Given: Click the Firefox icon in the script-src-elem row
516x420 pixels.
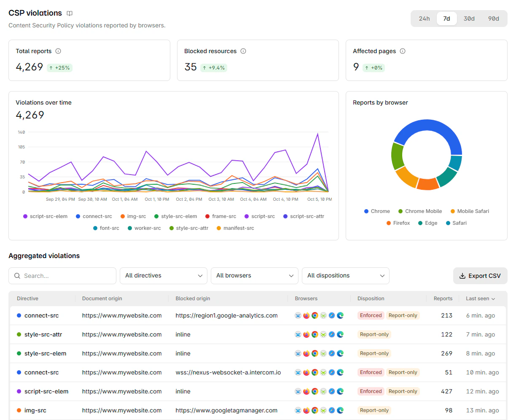Looking at the screenshot, I should [x=306, y=391].
